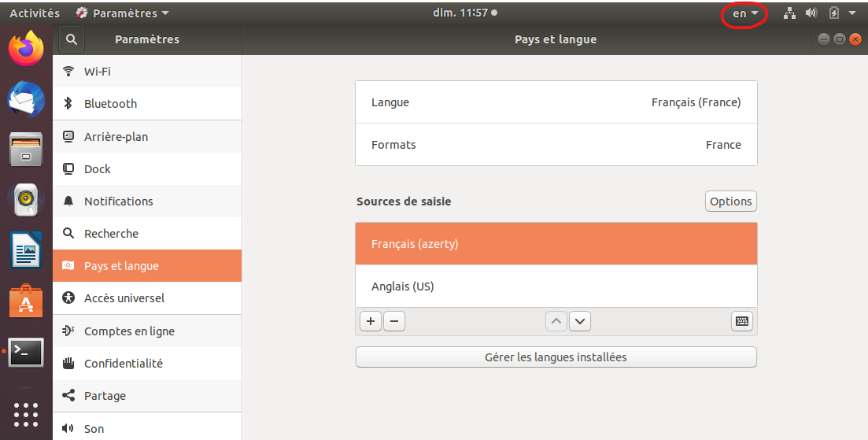Launch Thunderbird mail from the dock

coord(26,100)
